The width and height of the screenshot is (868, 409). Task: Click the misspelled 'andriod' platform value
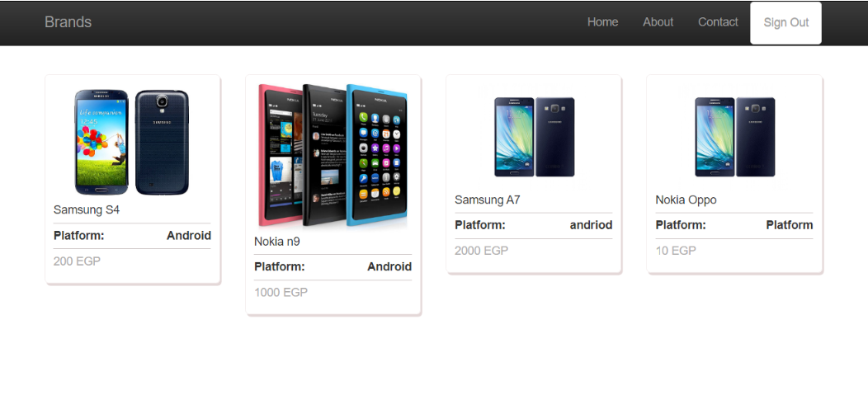tap(592, 225)
